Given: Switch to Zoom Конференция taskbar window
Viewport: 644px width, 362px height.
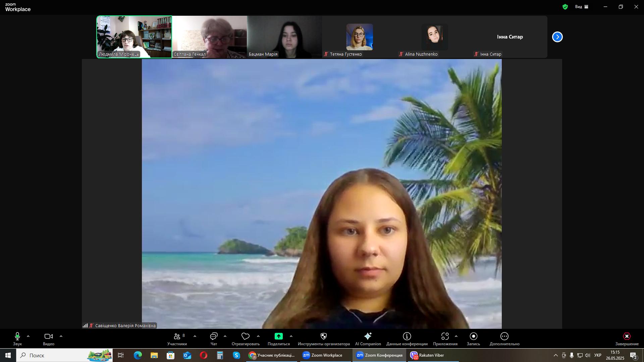Looking at the screenshot, I should click(x=379, y=355).
